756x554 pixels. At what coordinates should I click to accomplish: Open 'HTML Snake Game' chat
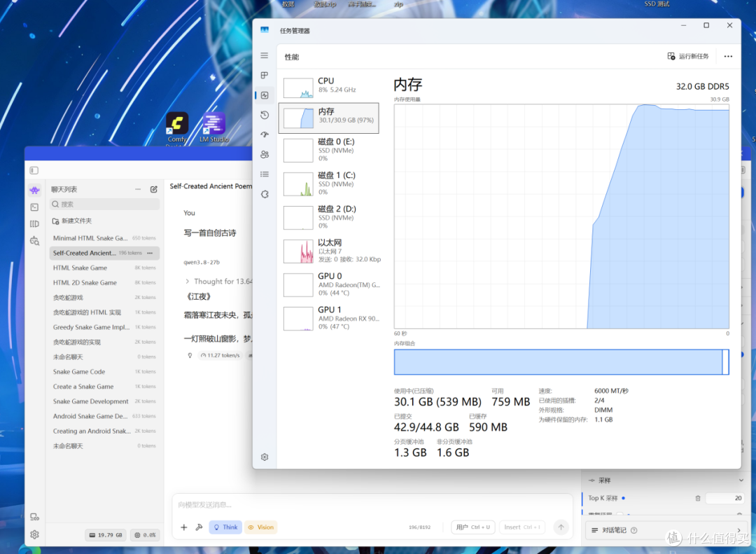[x=104, y=268]
